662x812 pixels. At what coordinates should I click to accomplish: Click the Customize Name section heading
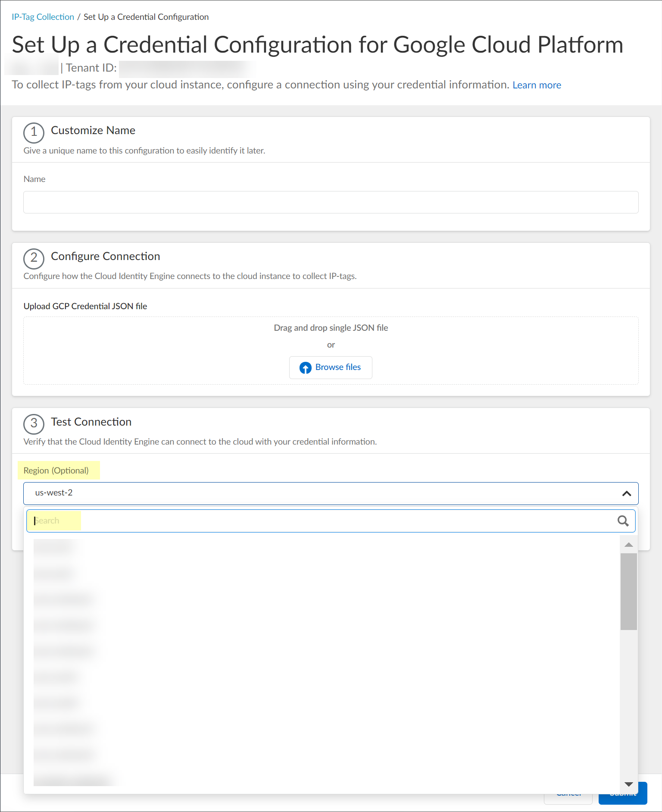pyautogui.click(x=93, y=130)
